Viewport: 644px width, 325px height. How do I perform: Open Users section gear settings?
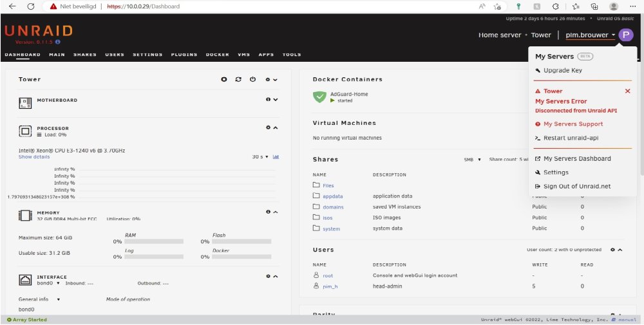pos(613,250)
